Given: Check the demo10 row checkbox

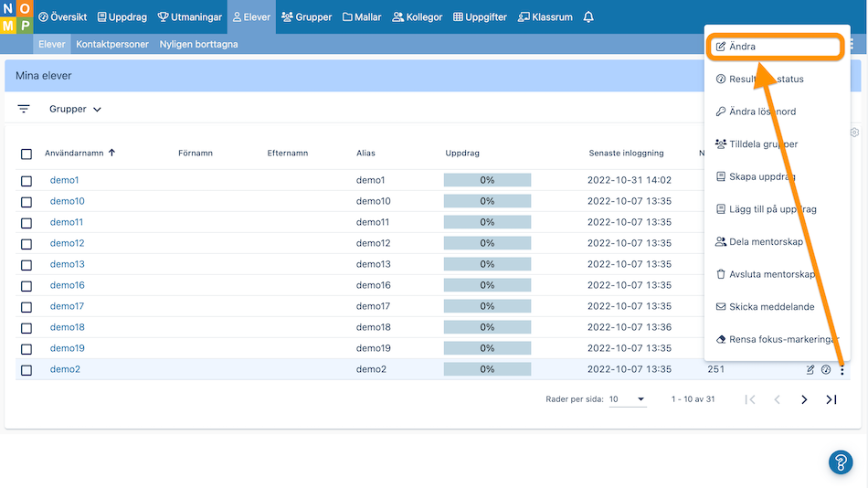Looking at the screenshot, I should click(x=26, y=202).
